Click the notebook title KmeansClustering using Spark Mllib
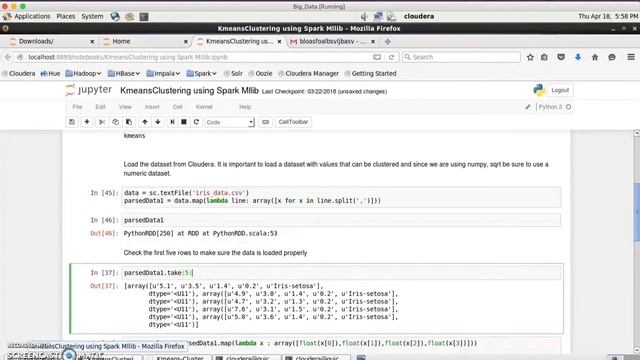Viewport: 640px width, 360px height. (189, 91)
